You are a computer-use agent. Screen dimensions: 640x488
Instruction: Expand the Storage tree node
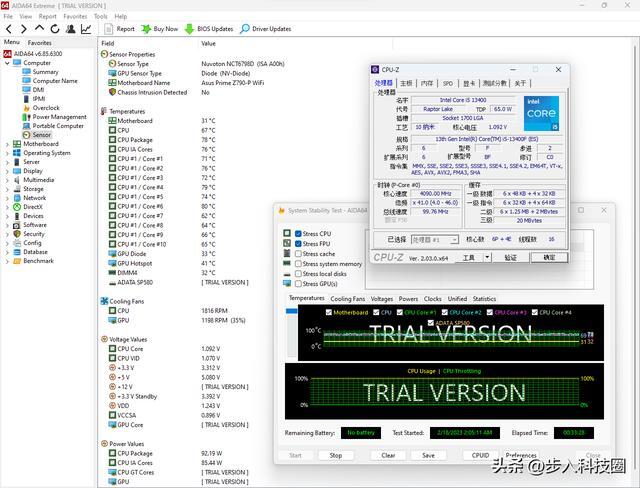pyautogui.click(x=7, y=189)
